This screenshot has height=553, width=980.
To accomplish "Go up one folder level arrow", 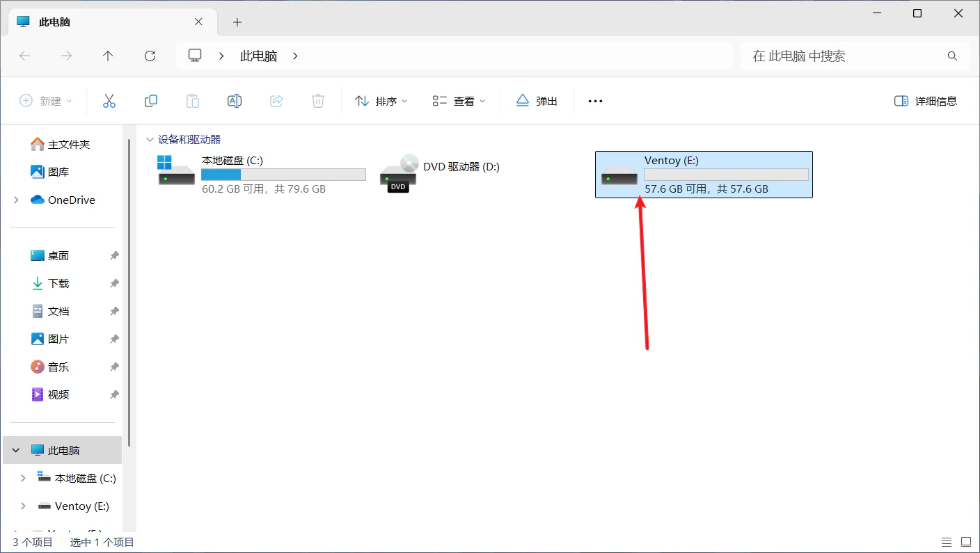I will (x=108, y=56).
